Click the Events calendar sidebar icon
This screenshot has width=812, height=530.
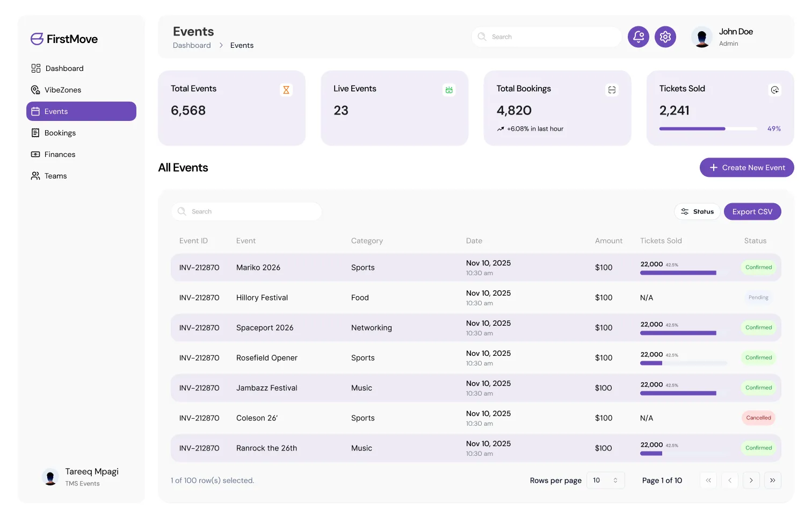35,111
